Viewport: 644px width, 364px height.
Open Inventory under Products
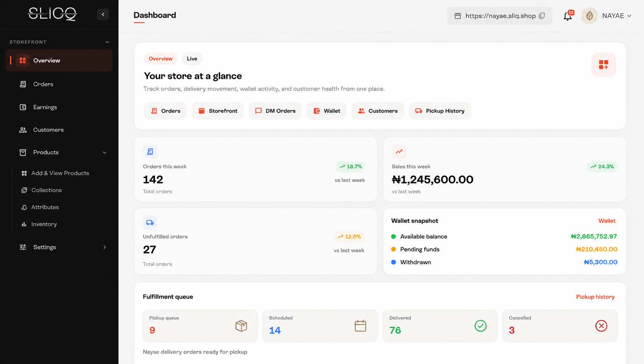point(44,224)
